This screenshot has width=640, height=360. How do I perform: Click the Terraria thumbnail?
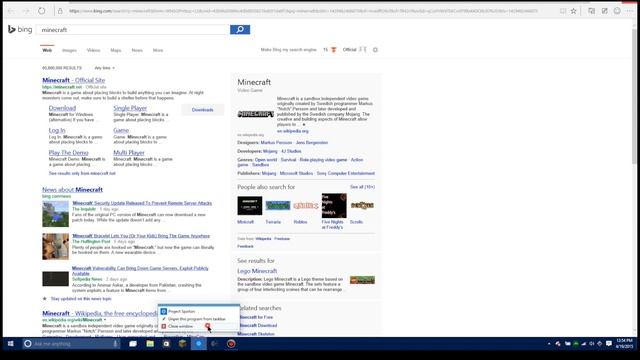tap(278, 205)
